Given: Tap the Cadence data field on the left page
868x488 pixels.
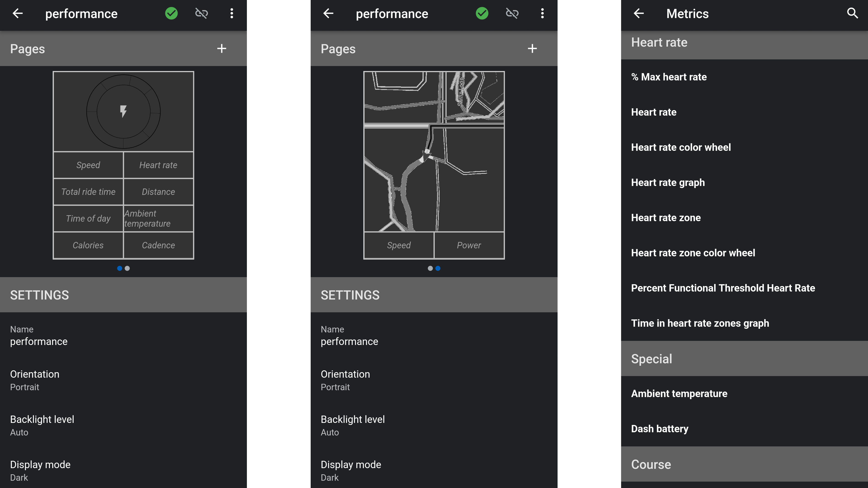Looking at the screenshot, I should (158, 245).
